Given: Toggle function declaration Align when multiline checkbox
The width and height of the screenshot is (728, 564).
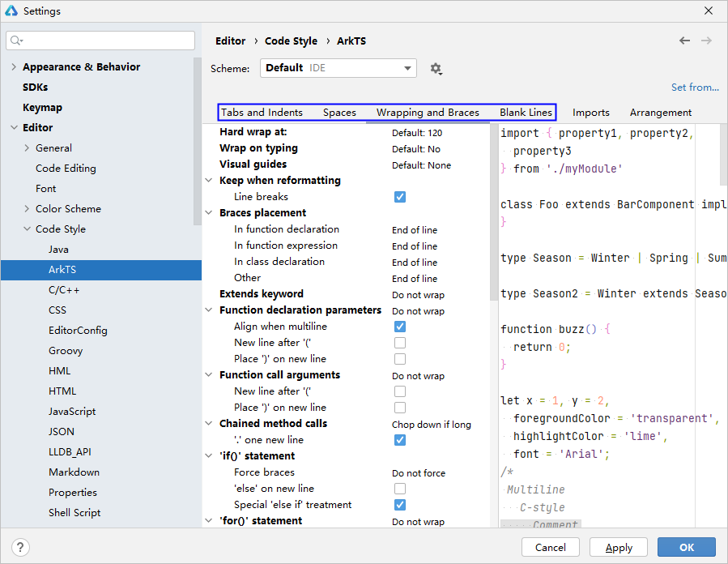Looking at the screenshot, I should click(400, 327).
